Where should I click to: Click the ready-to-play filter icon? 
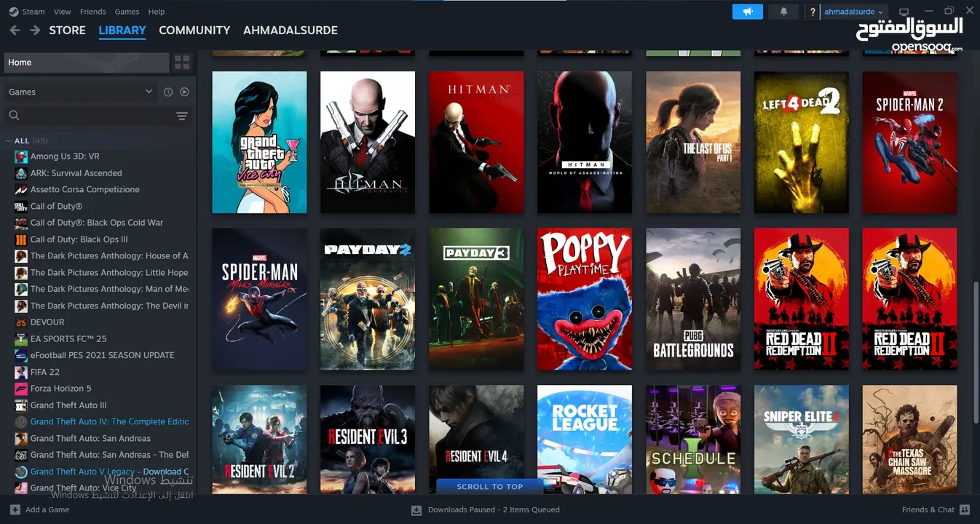coord(184,92)
